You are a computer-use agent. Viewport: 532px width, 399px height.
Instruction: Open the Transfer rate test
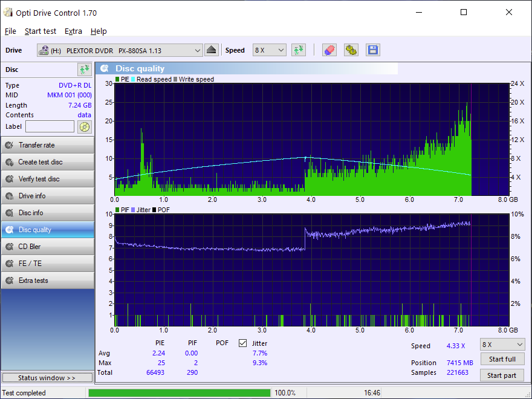coord(47,145)
